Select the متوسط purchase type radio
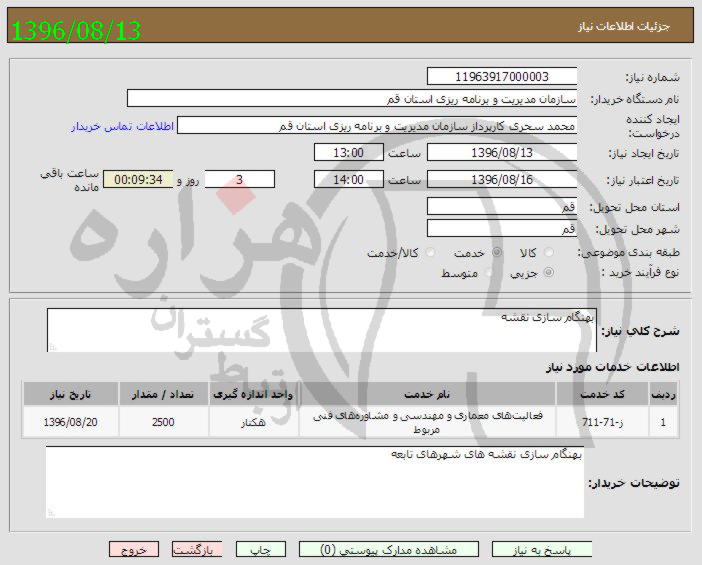Viewport: 702px width, 565px height. point(489,272)
